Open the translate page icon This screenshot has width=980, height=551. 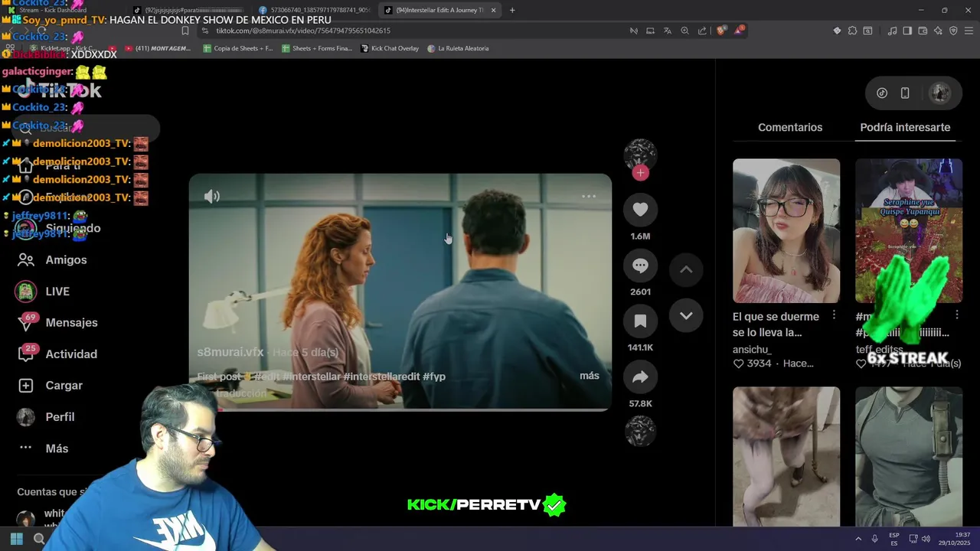[668, 31]
